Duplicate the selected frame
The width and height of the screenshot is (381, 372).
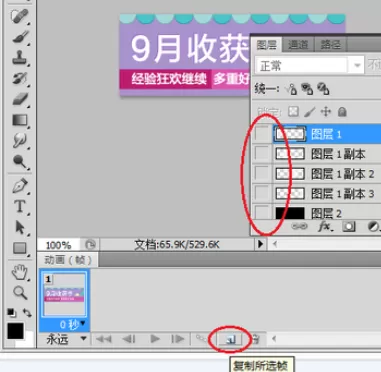pos(231,339)
